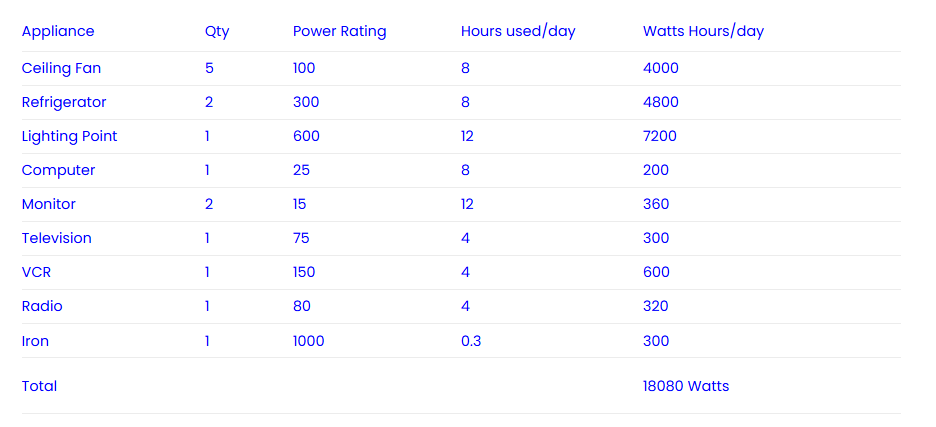
Task: Select the VCR row label
Action: click(36, 272)
